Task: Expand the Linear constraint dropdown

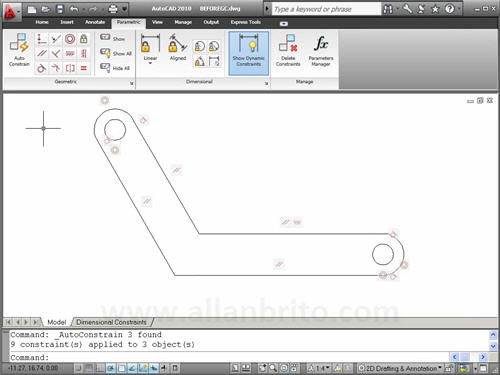Action: (150, 63)
